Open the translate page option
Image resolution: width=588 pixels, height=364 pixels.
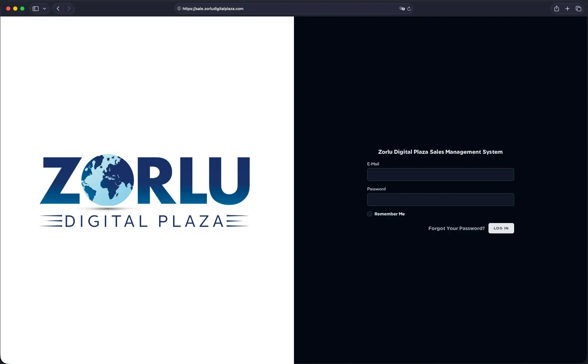point(402,9)
